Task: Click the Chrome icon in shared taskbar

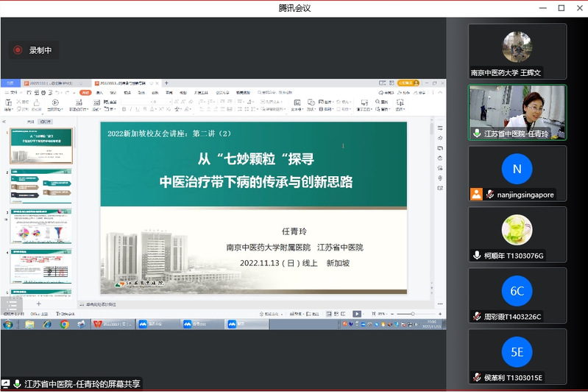Action: [65, 324]
